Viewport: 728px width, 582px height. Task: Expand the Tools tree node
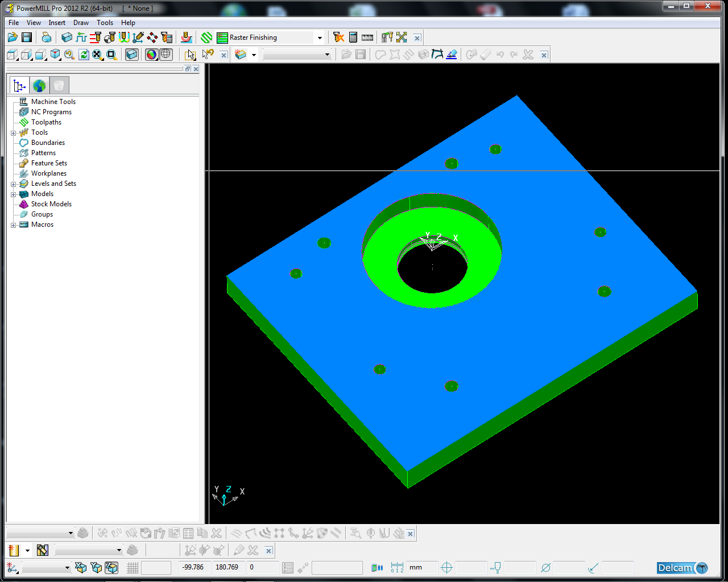[x=14, y=133]
